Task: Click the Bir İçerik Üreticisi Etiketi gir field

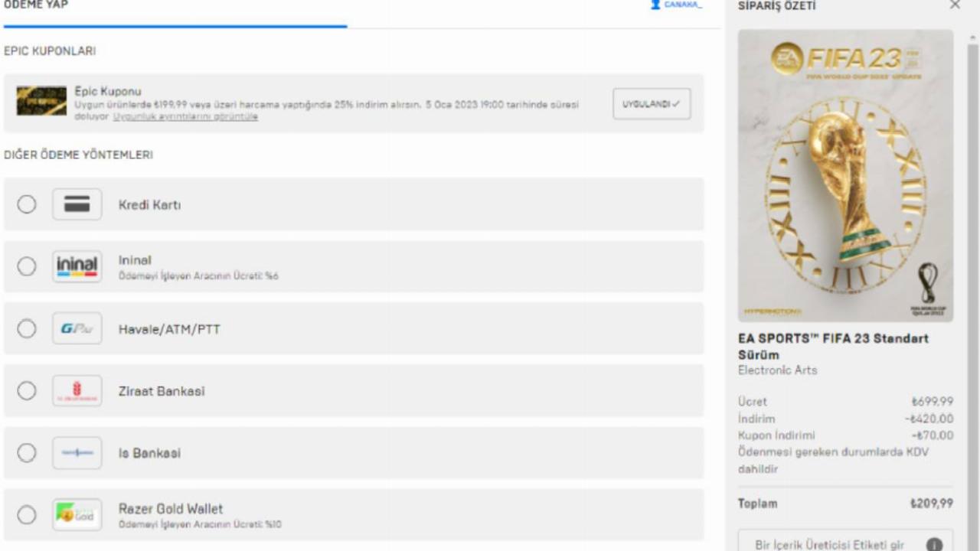Action: click(x=845, y=540)
